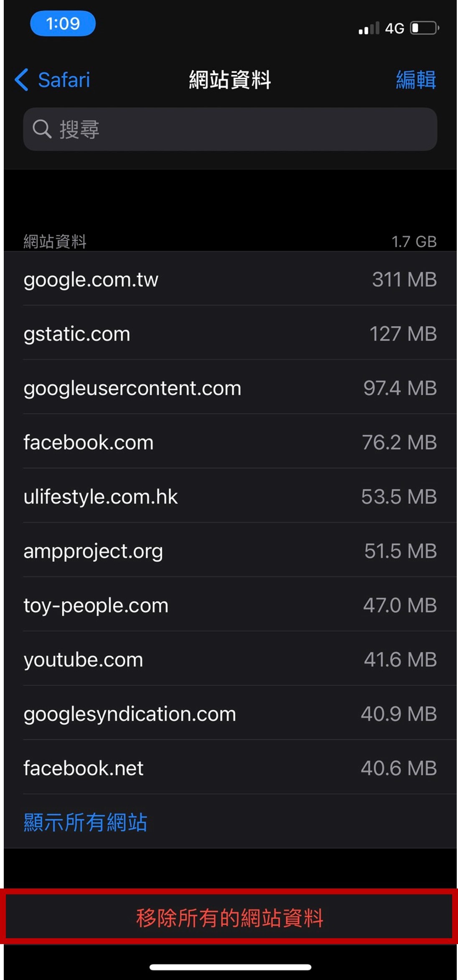This screenshot has width=458, height=980.
Task: Tap the 編輯 edit button
Action: [416, 80]
